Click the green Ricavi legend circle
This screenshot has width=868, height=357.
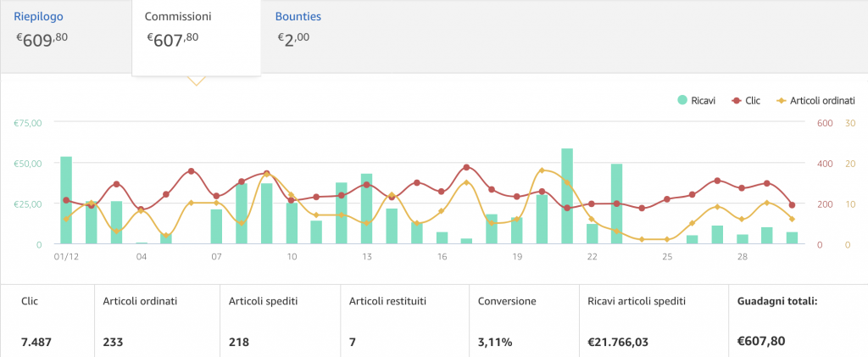[x=682, y=100]
